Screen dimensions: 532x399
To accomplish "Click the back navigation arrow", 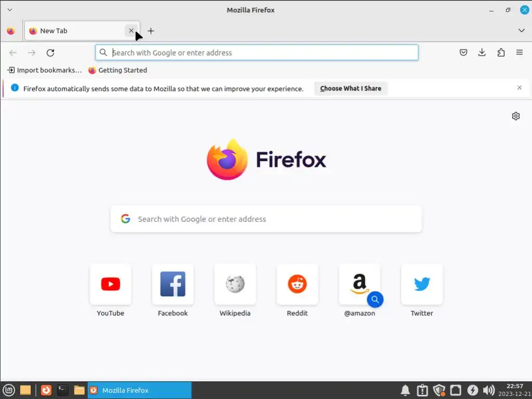I will (x=13, y=52).
